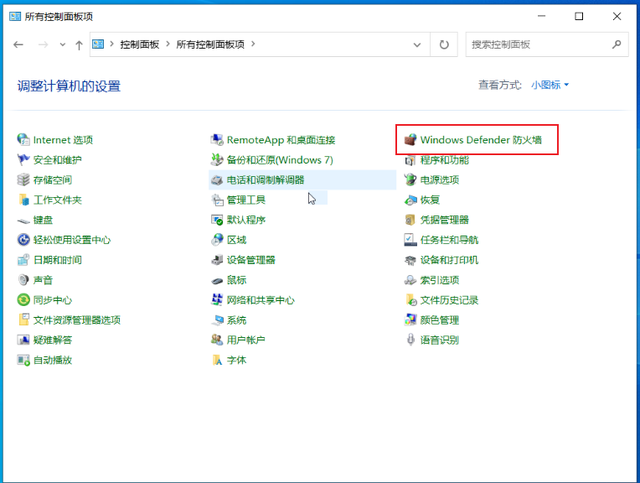Click the 控制面板 breadcrumb
This screenshot has height=483, width=640.
click(140, 44)
